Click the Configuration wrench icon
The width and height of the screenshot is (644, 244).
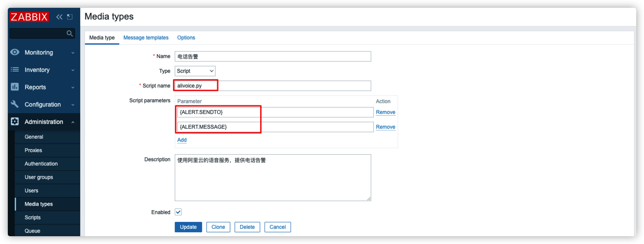15,104
